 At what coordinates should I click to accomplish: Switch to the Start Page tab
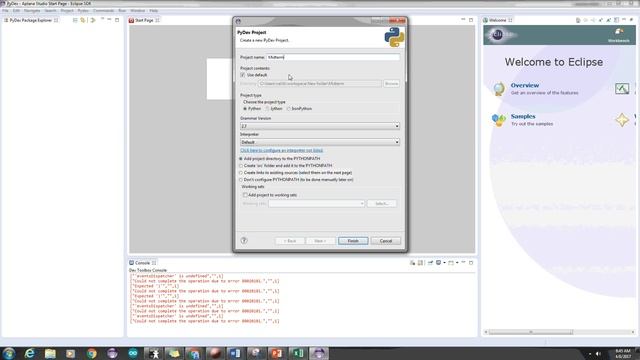(144, 20)
